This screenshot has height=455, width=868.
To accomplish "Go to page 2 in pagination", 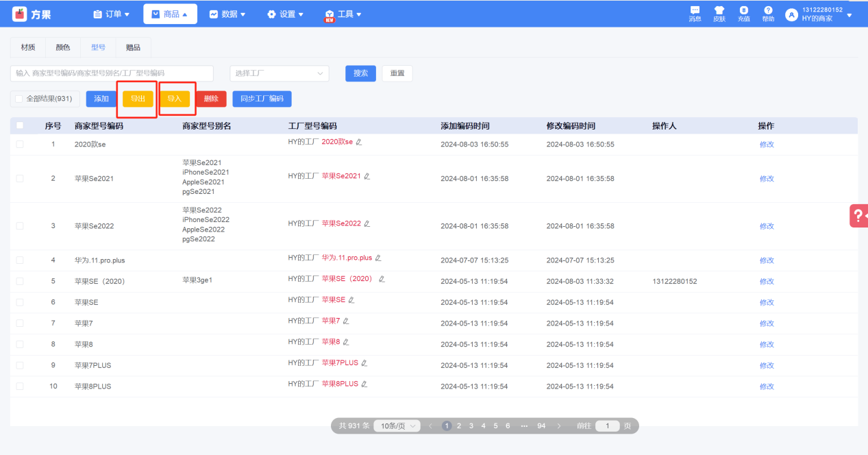I will click(x=459, y=426).
